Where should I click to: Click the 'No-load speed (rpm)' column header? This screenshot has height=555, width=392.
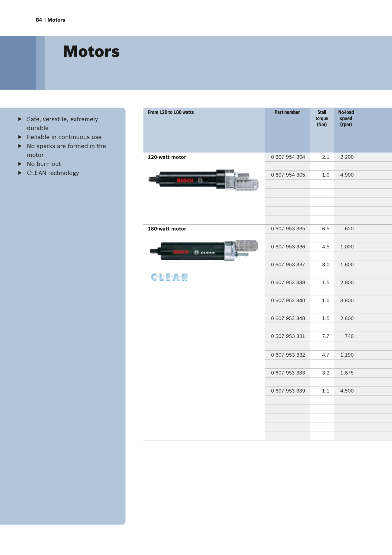point(346,118)
